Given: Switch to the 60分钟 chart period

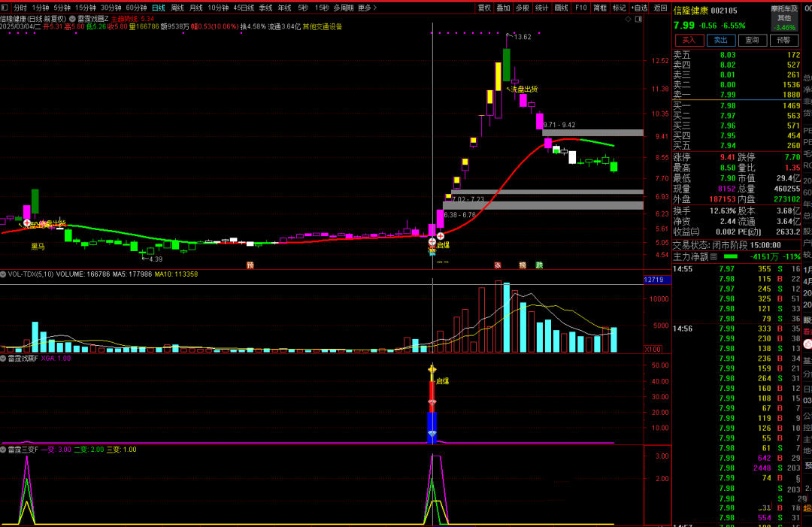Looking at the screenshot, I should [136, 8].
